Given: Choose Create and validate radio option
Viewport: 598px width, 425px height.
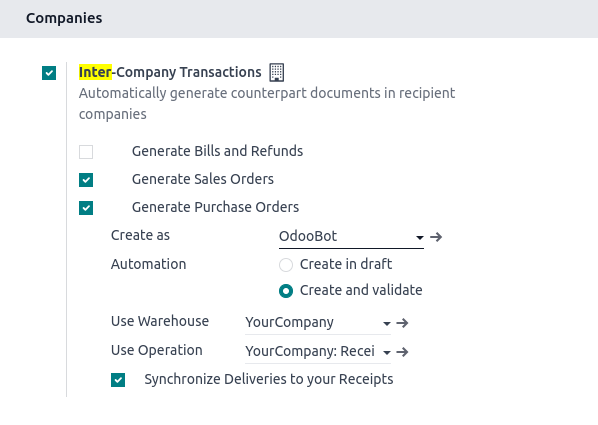Looking at the screenshot, I should 286,291.
